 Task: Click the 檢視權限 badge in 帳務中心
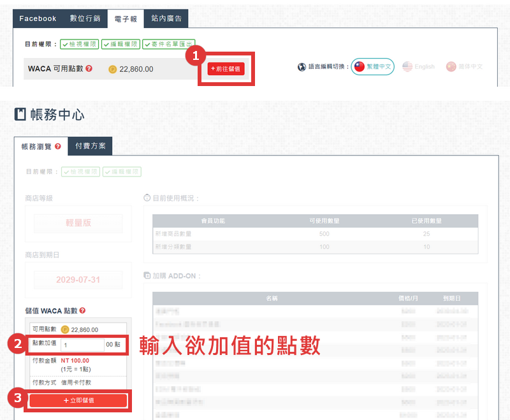tap(81, 171)
